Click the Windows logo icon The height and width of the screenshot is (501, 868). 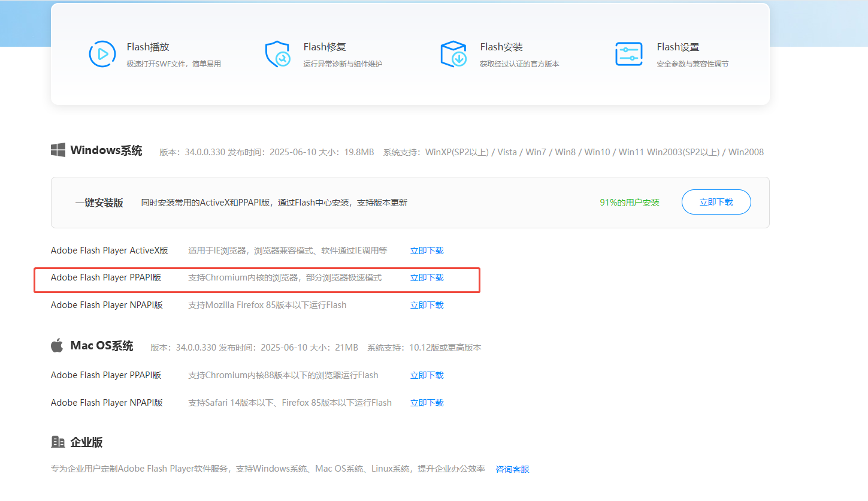(x=58, y=150)
